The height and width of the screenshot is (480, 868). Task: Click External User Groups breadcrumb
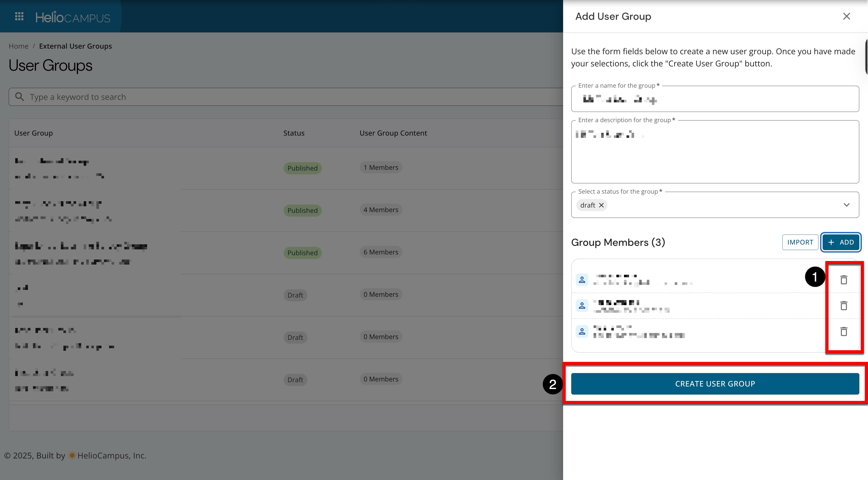(76, 46)
